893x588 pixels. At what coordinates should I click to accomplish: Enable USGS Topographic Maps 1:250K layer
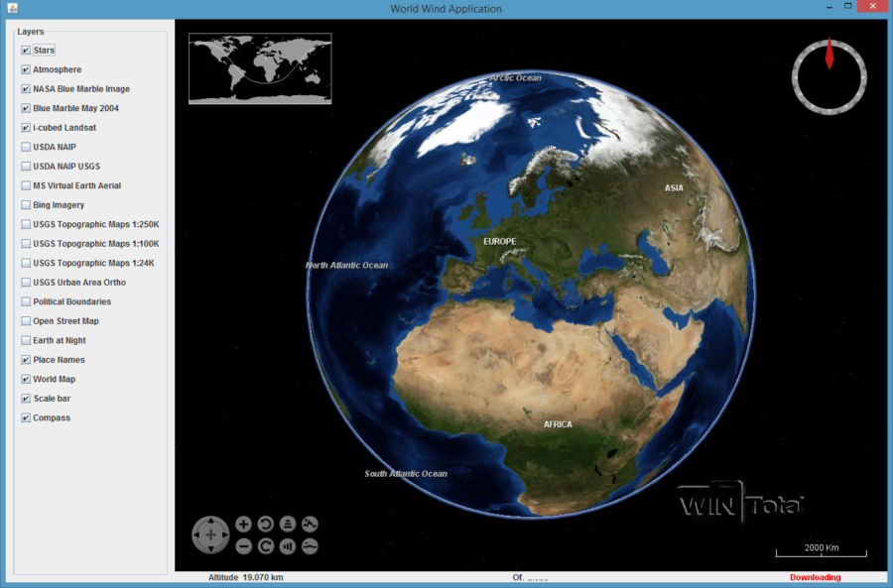(x=25, y=224)
